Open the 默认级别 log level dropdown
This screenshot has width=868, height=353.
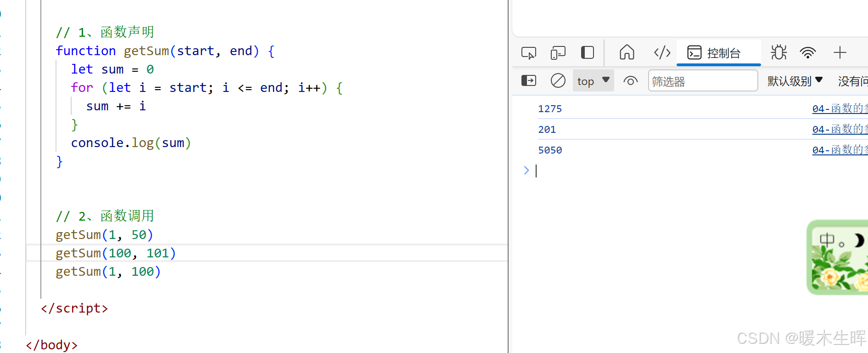click(x=795, y=81)
